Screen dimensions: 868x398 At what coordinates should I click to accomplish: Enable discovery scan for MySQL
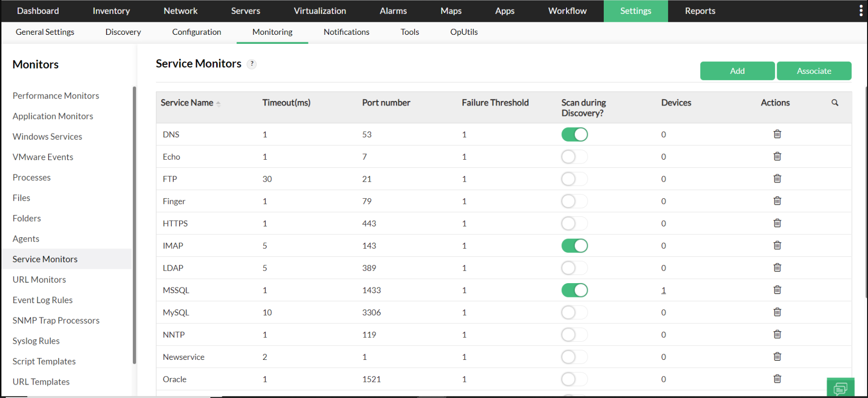coord(574,312)
